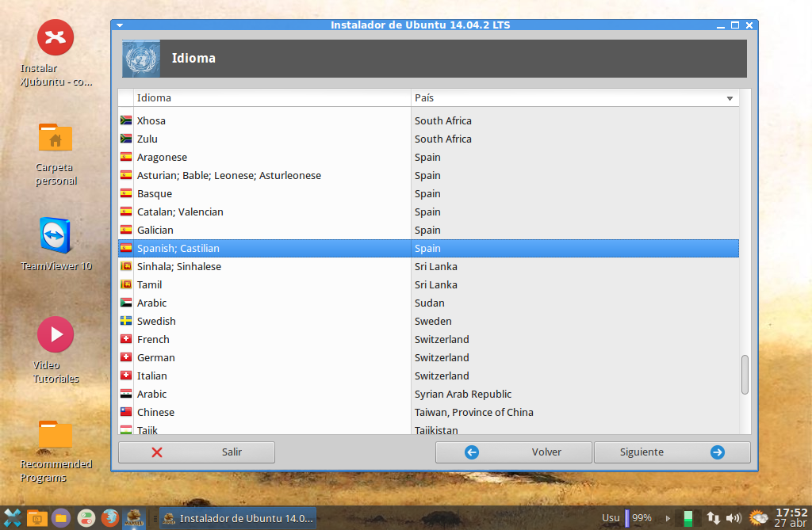Sort the list by the País column header
The image size is (812, 530).
coord(575,97)
